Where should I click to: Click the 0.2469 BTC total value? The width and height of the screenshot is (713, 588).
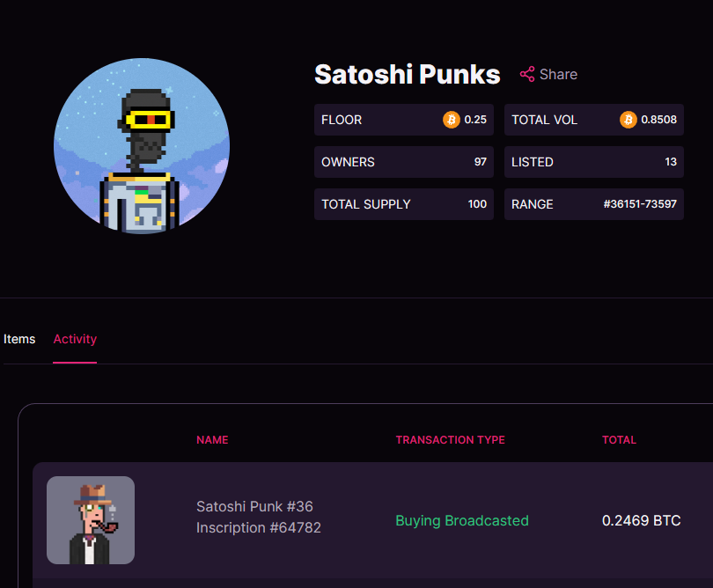[641, 521]
